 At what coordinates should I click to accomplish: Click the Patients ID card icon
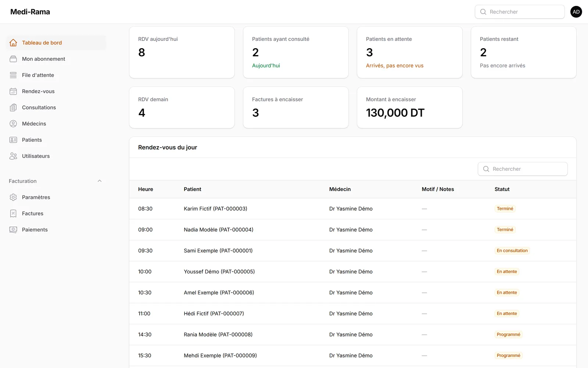(13, 140)
